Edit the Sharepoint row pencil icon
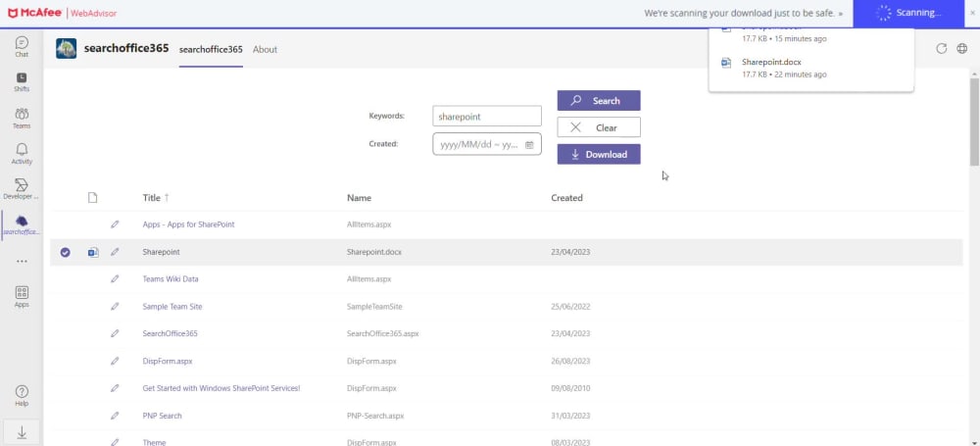Image resolution: width=980 pixels, height=446 pixels. (115, 252)
